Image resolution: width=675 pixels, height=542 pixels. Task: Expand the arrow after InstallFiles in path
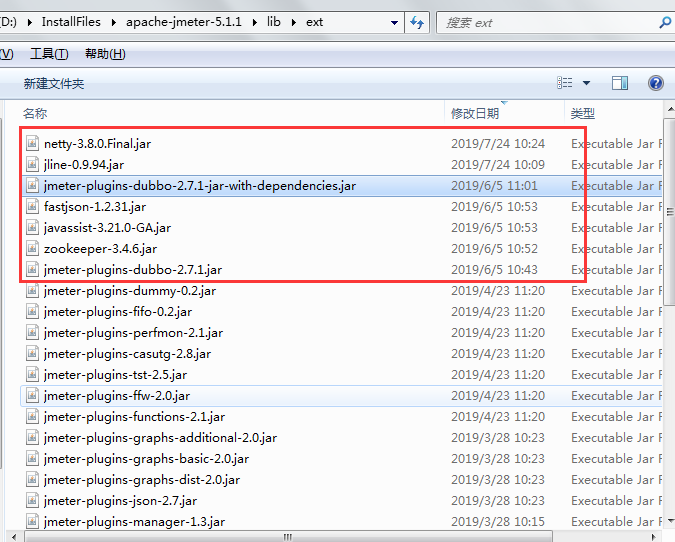pyautogui.click(x=114, y=22)
